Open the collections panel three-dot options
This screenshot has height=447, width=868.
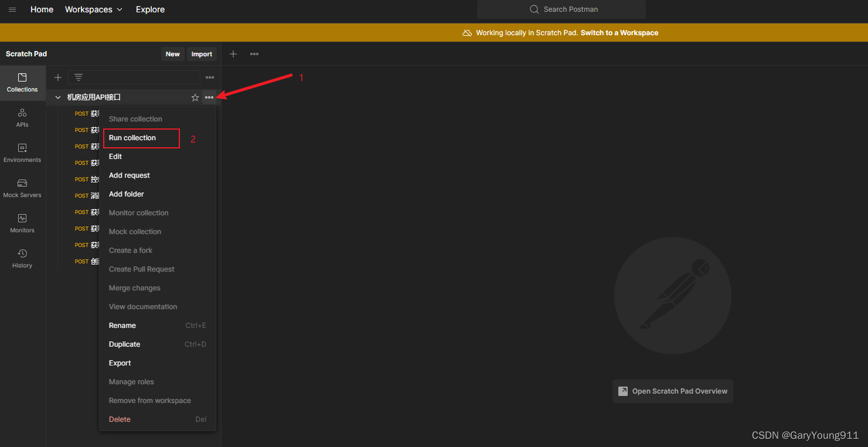(210, 77)
